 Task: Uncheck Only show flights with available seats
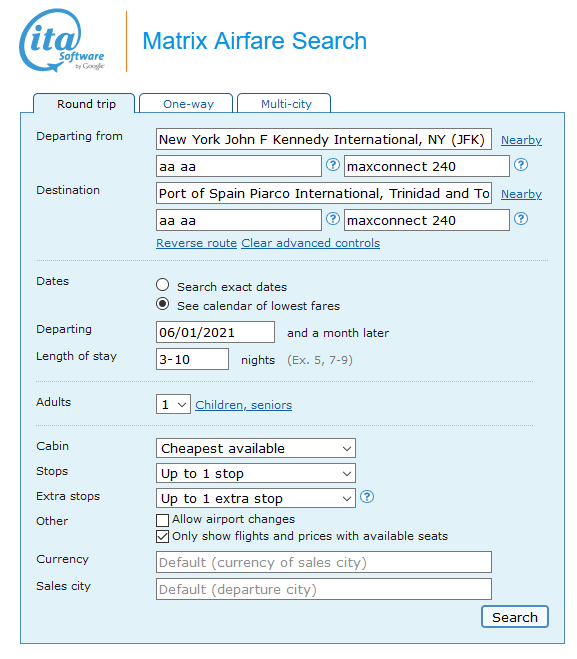pyautogui.click(x=163, y=537)
